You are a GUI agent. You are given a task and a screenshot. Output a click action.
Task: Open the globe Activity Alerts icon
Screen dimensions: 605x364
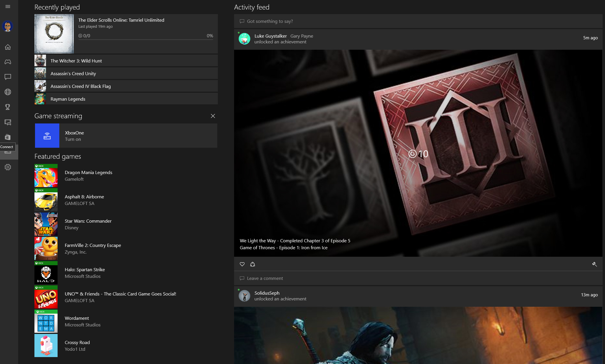[x=8, y=92]
